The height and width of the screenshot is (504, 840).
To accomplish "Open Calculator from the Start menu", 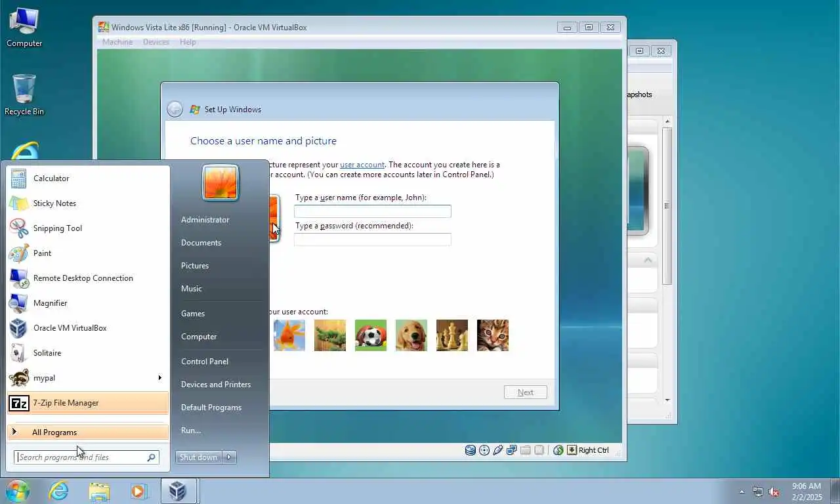I will tap(88, 178).
